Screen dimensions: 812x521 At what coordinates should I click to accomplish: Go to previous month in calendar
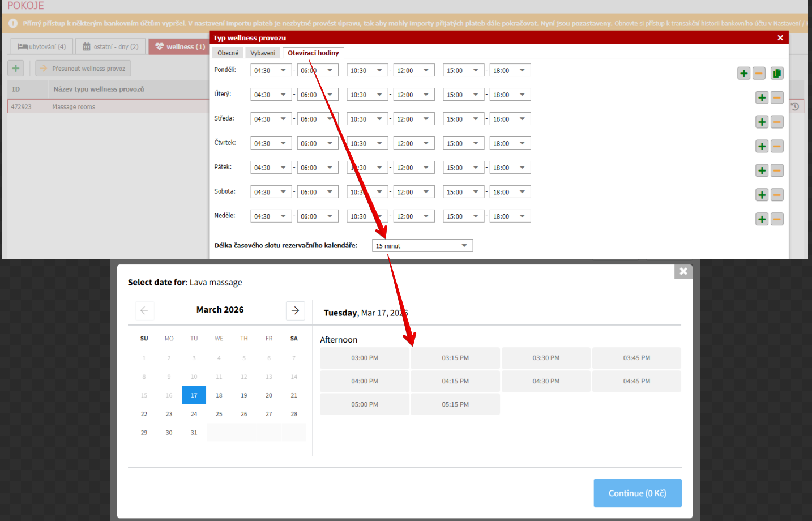[144, 310]
